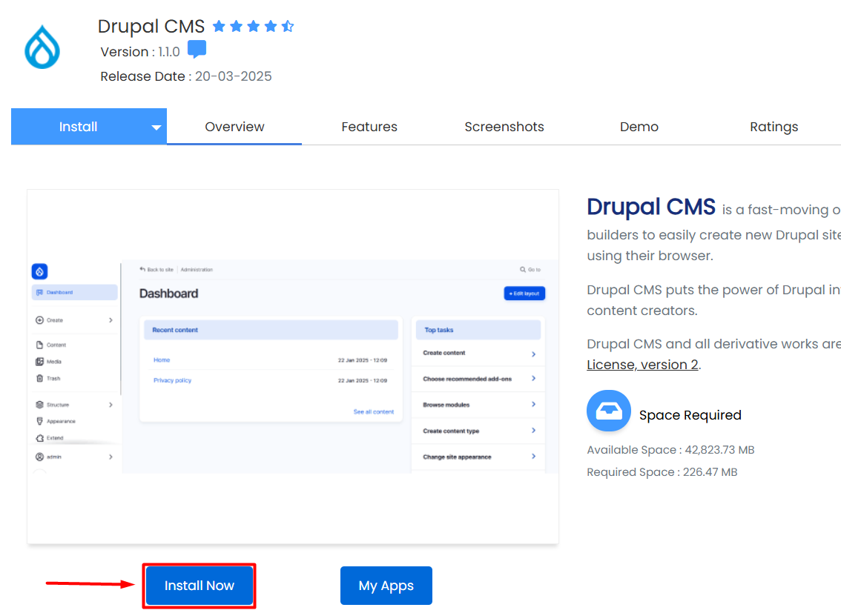Open the Ratings tab
Viewport: 841px width, 616px height.
point(774,127)
